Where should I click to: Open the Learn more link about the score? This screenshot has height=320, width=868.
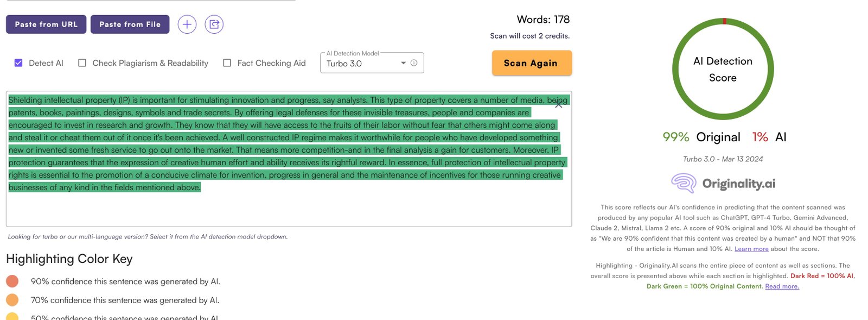[x=751, y=249]
